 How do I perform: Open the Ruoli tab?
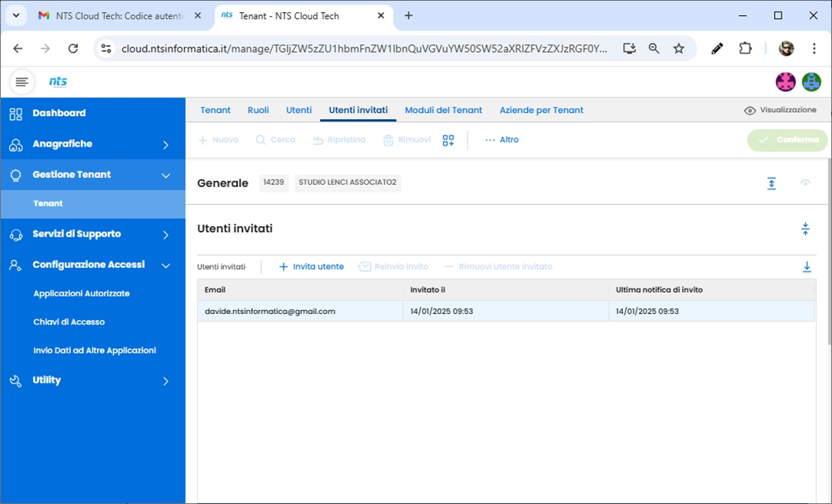point(258,110)
